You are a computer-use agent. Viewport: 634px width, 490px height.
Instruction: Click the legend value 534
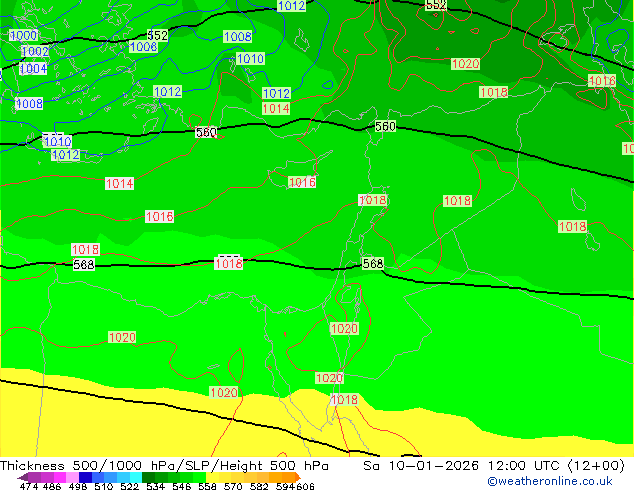(155, 486)
